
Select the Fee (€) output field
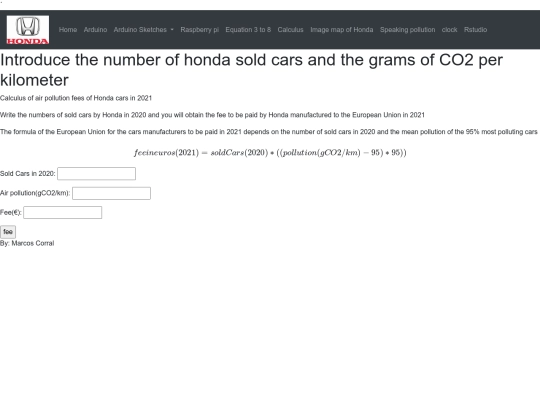click(x=63, y=212)
